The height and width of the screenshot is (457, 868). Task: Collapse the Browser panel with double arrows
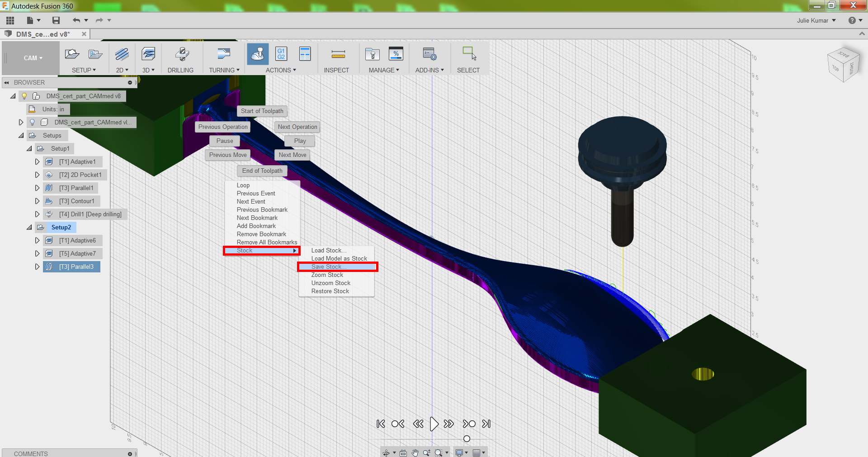point(7,83)
